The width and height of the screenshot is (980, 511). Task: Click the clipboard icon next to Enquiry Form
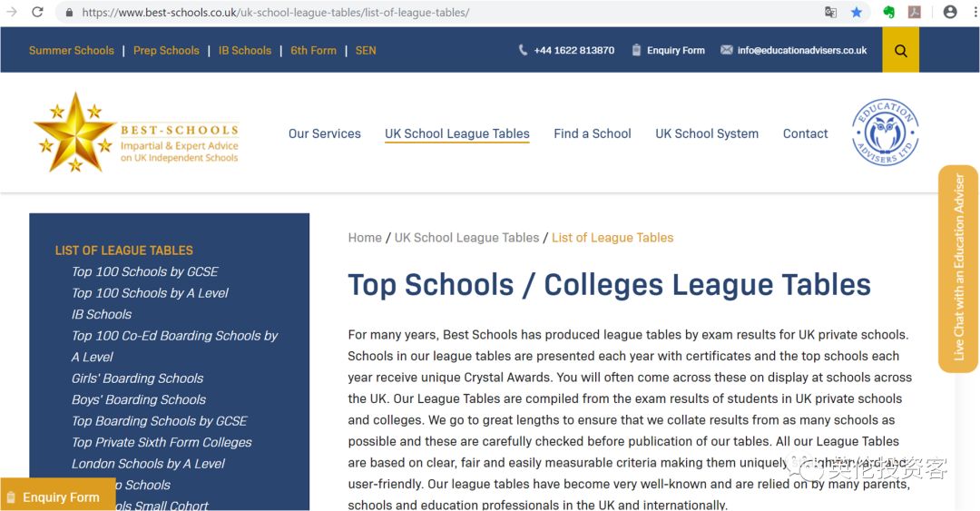[x=636, y=50]
